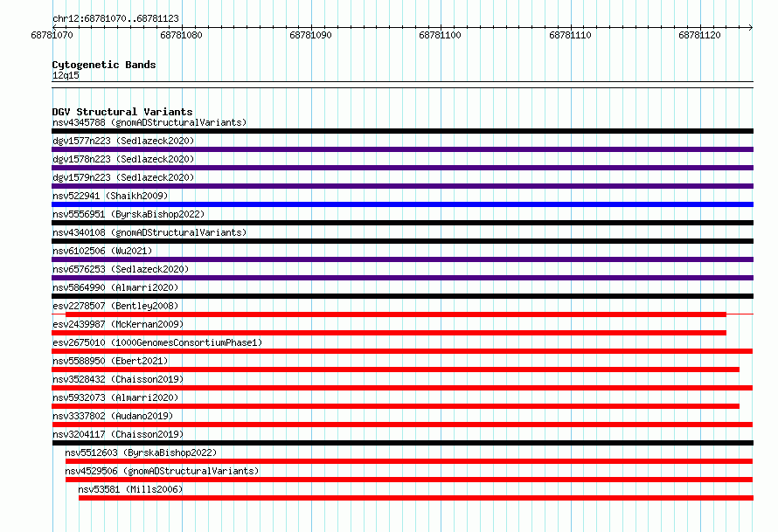Select the red nsv5512603 variant bar
778x532 pixels.
coord(409,461)
